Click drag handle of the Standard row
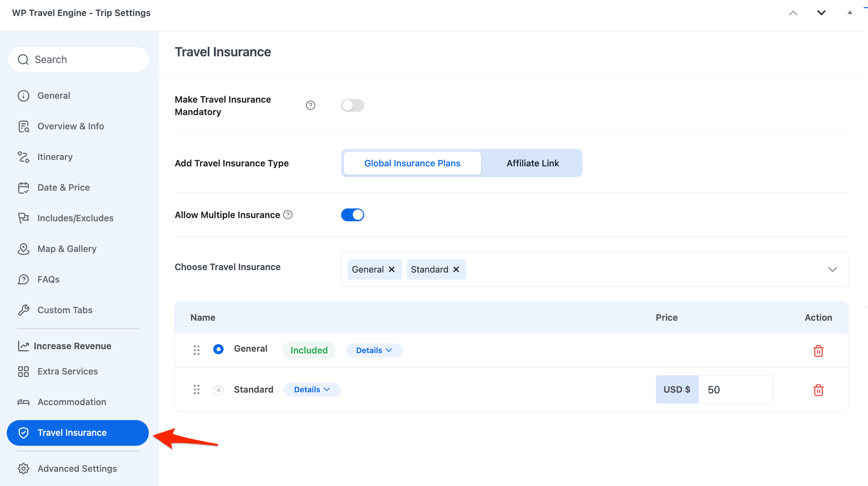868x486 pixels. 197,389
